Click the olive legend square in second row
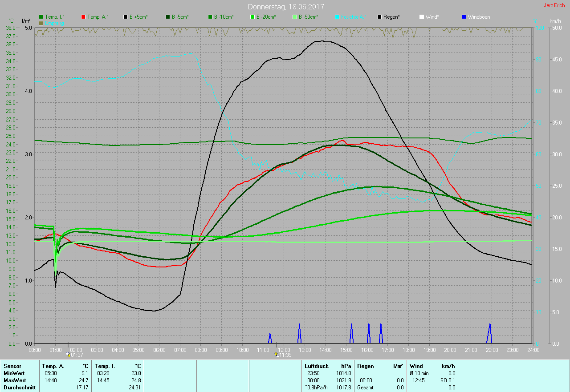This screenshot has height=392, width=570. point(41,23)
